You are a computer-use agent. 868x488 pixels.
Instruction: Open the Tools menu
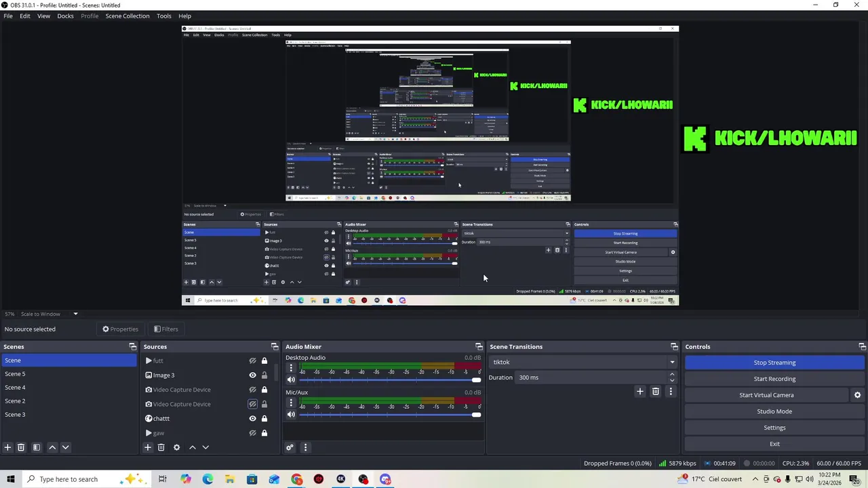164,16
